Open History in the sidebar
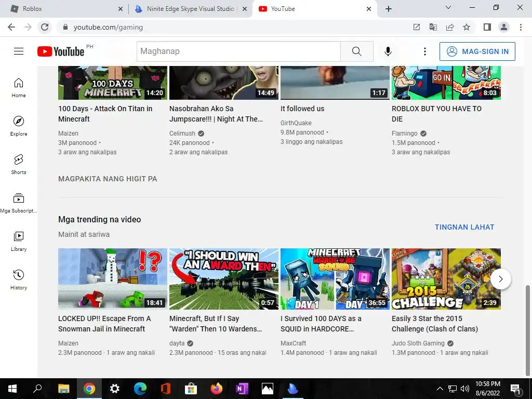Viewport: 532px width, 399px height. coord(19,280)
